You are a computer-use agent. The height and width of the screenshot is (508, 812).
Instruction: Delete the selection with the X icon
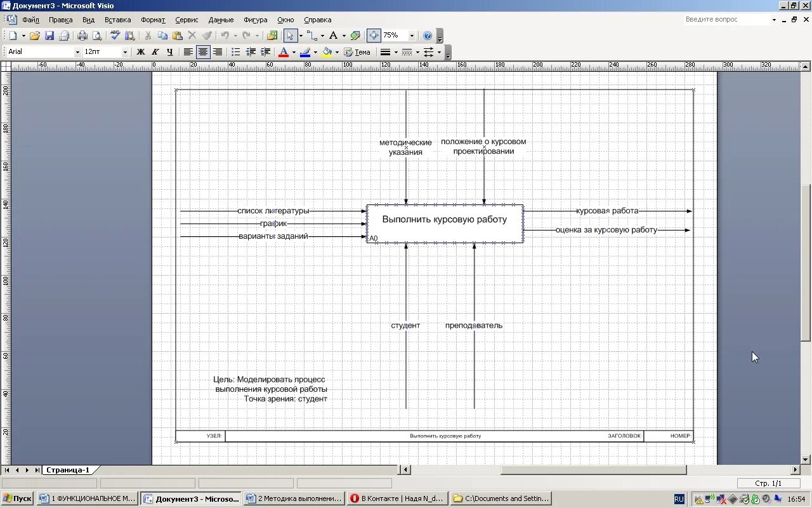coord(192,36)
